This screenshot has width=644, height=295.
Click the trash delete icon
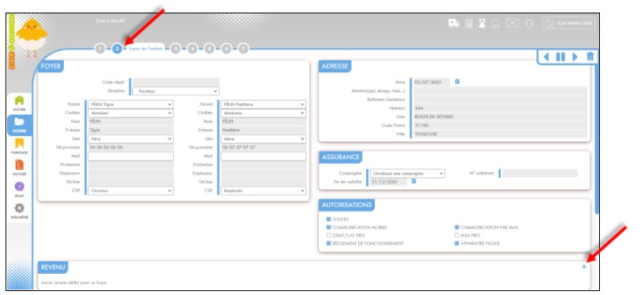pyautogui.click(x=590, y=57)
